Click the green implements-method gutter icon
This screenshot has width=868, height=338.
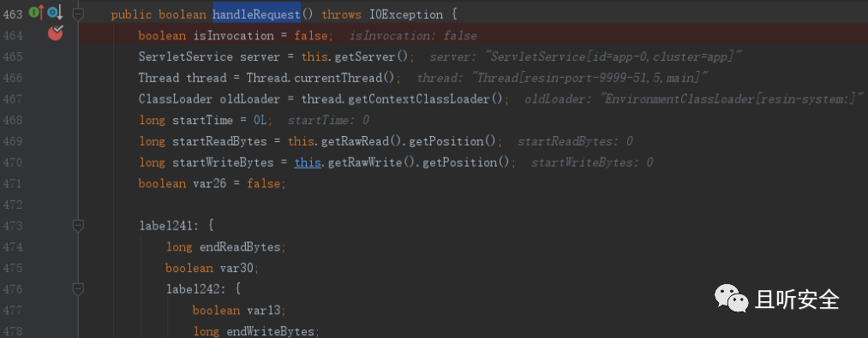click(36, 12)
